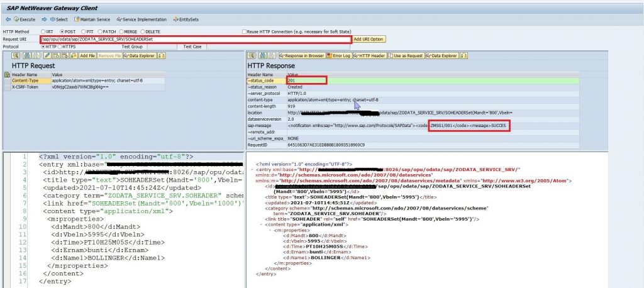Click the Details magnifier icon in HTTP Request toolbar
Viewport: 644px width, 288px height.
[x=16, y=55]
